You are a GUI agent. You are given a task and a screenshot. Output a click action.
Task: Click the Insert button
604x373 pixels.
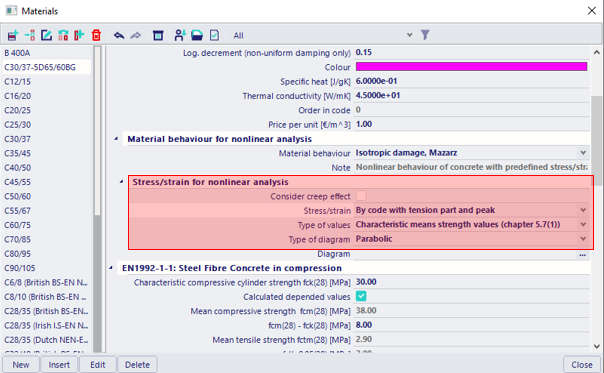click(x=59, y=365)
